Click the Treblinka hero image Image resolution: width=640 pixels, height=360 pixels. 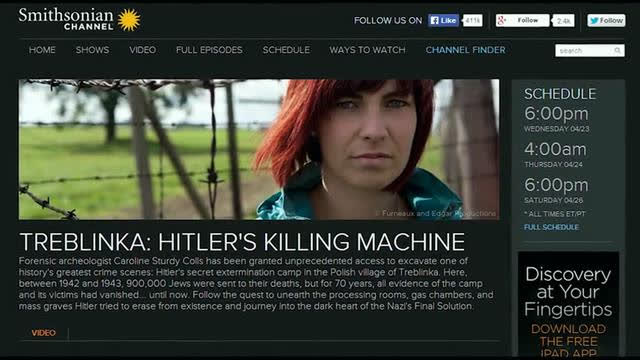tap(259, 149)
